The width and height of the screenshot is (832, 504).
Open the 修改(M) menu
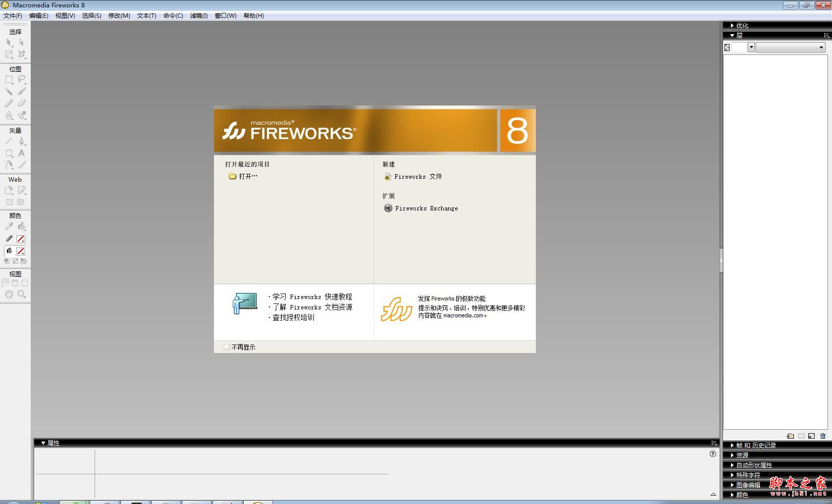(119, 16)
